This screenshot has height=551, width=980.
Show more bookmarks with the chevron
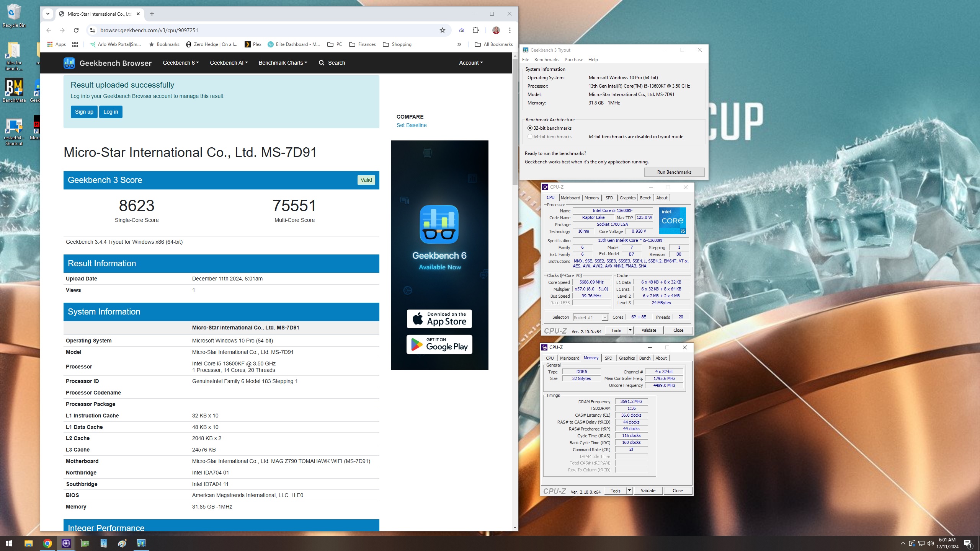(x=459, y=44)
